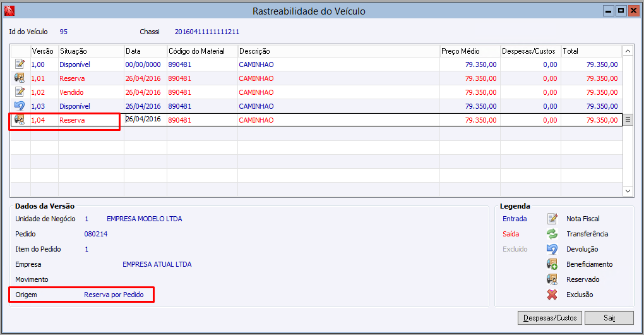Viewport: 644px width, 335px height.
Task: Click Reserva status in row 1,04
Action: tap(72, 120)
